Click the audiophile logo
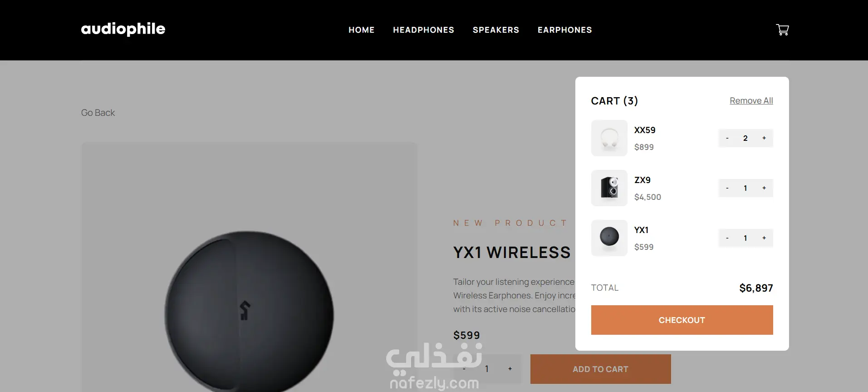 pos(123,29)
